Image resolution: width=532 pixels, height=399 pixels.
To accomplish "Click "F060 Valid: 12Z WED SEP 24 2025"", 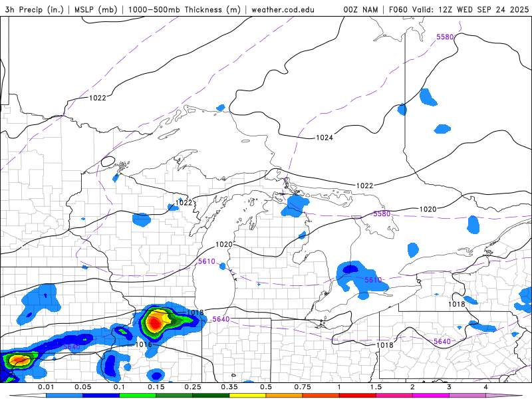I will click(459, 9).
